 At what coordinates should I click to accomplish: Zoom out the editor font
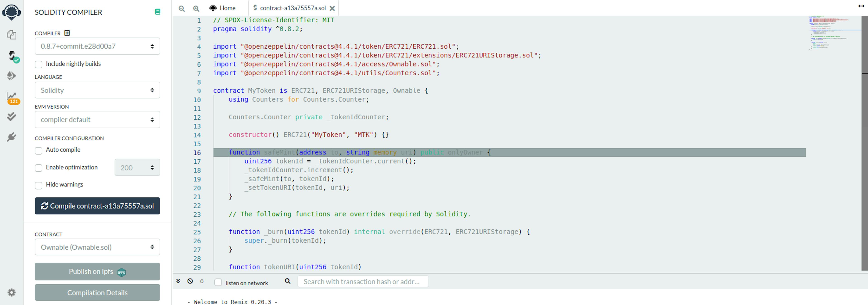point(182,8)
